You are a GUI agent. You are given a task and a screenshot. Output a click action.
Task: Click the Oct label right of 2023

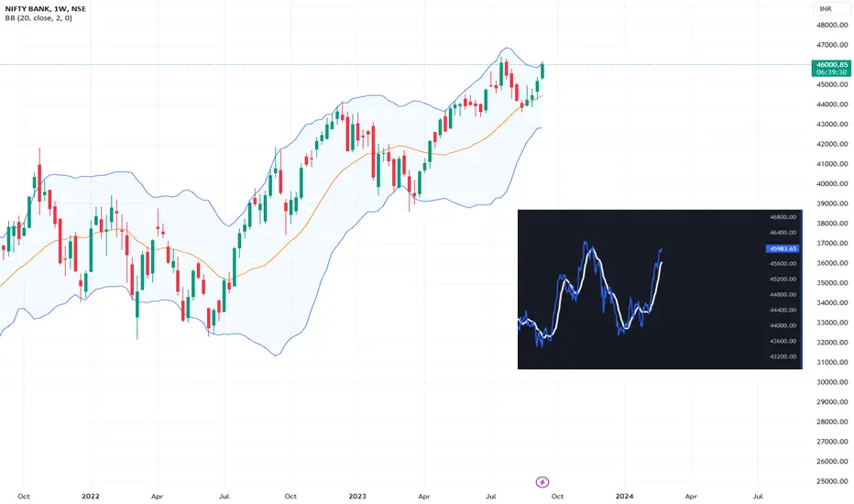click(x=557, y=497)
